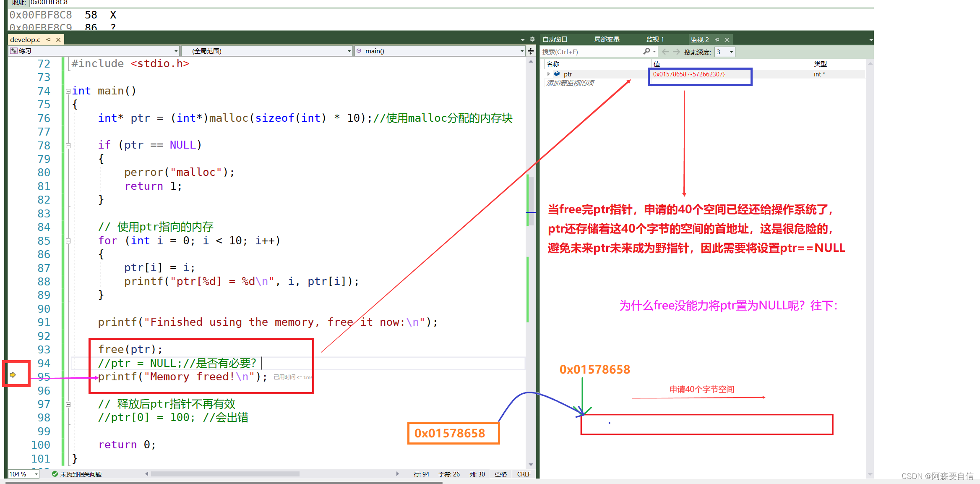Screen dimensions: 980x484
Task: Click the perror("malloc"); line
Action: point(179,173)
